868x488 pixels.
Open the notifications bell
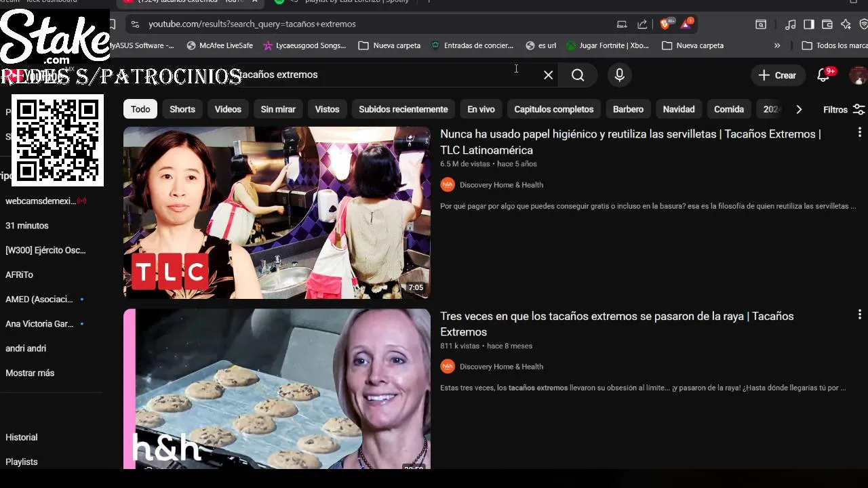[x=823, y=75]
